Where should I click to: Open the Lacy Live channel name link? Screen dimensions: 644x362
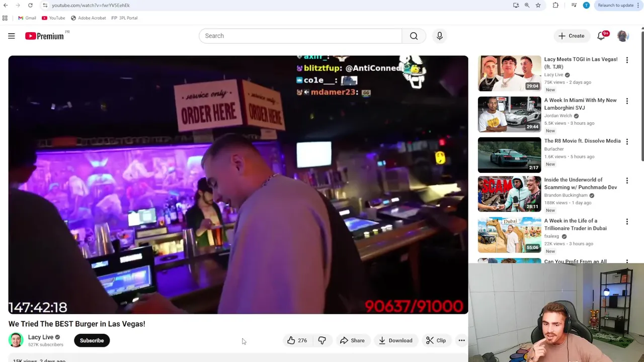41,337
